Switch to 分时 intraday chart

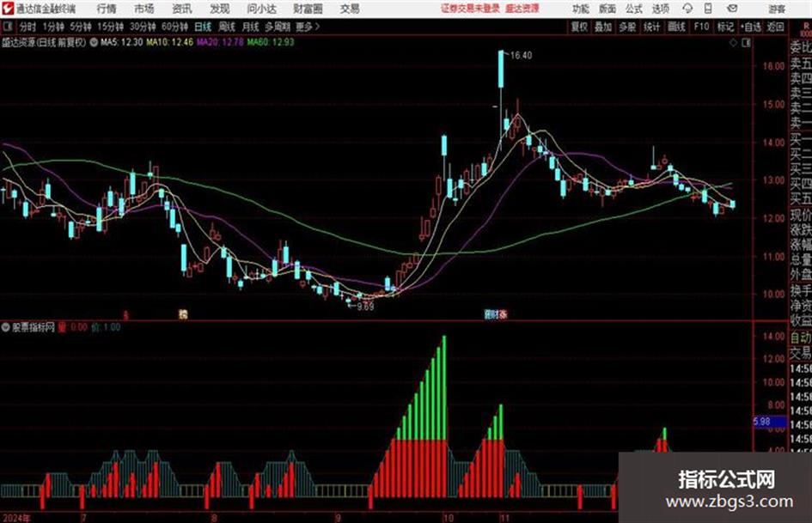tap(27, 27)
